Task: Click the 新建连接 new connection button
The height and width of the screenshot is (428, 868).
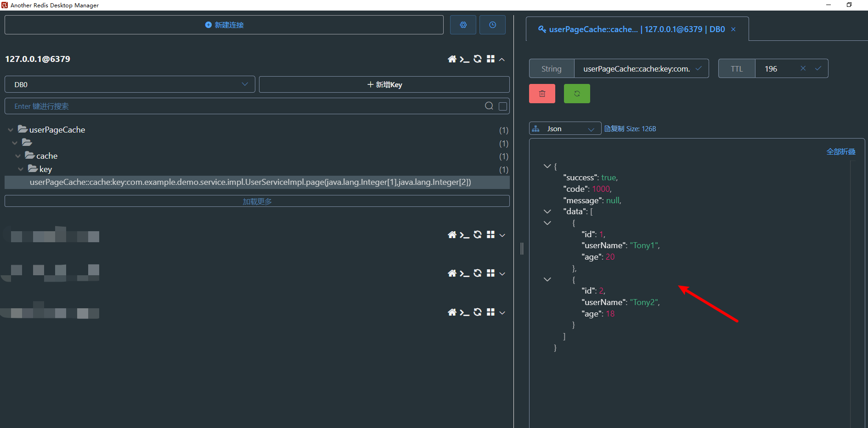Action: pos(224,25)
